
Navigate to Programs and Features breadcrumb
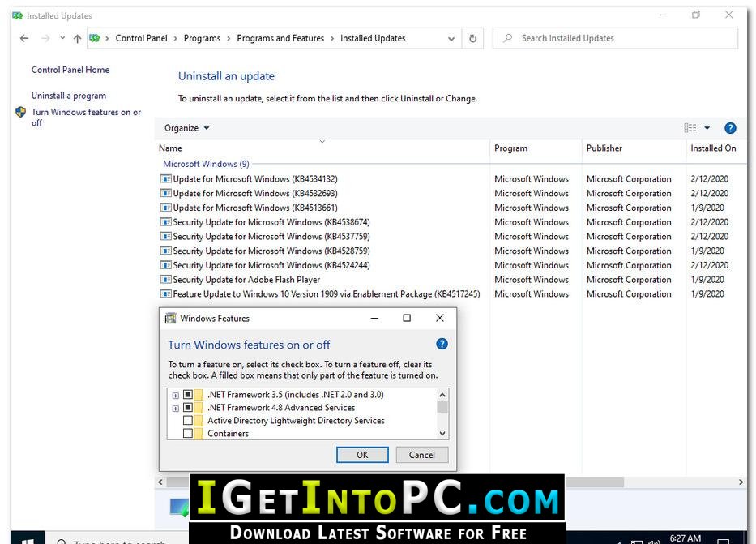click(x=280, y=38)
